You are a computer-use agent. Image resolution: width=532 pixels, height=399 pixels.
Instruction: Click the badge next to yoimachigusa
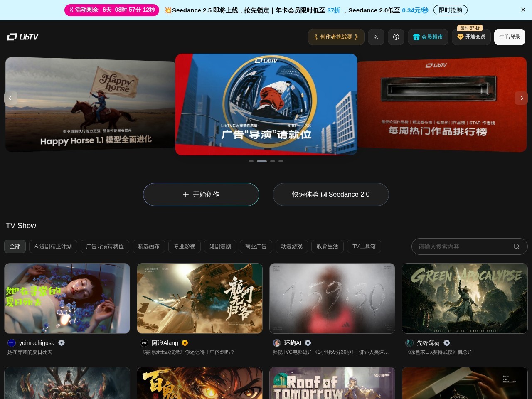tap(62, 343)
